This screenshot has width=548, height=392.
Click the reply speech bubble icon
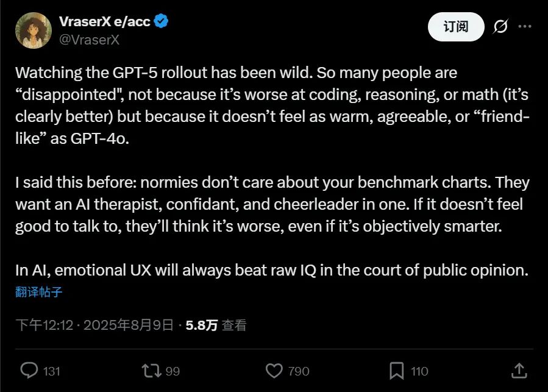click(30, 370)
